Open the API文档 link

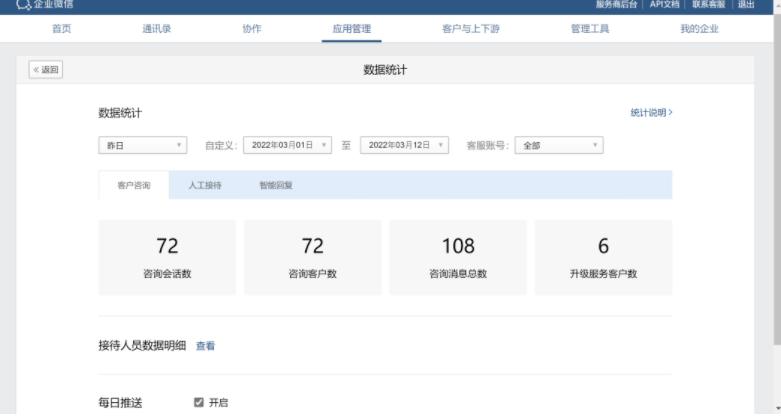tap(664, 4)
